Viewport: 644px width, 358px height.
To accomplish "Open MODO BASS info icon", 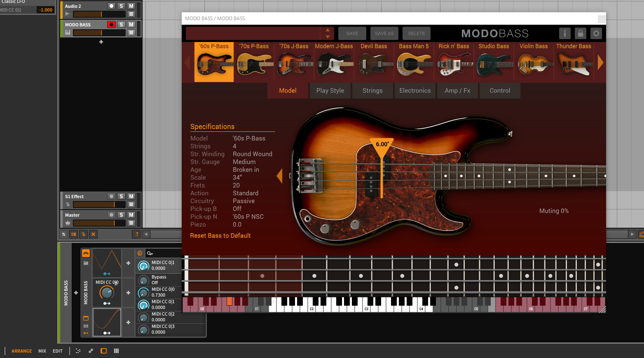I will click(565, 33).
